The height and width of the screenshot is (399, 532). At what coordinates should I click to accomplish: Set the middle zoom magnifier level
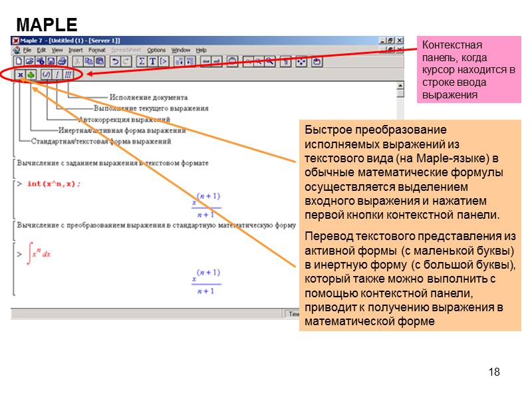[x=259, y=61]
